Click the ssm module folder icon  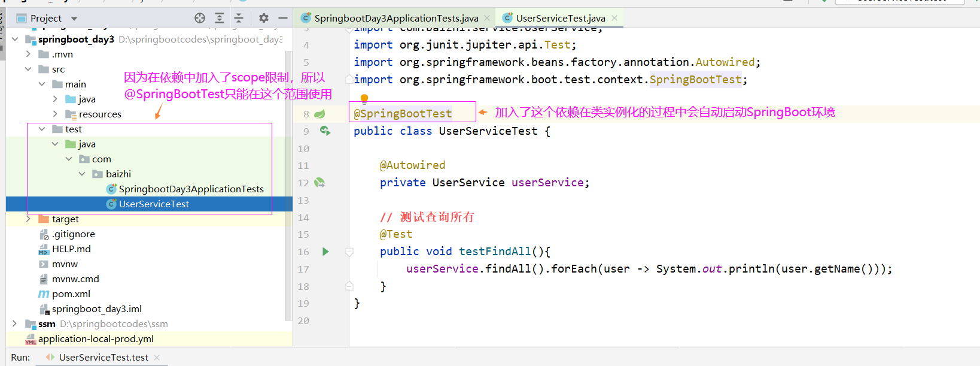tap(31, 324)
